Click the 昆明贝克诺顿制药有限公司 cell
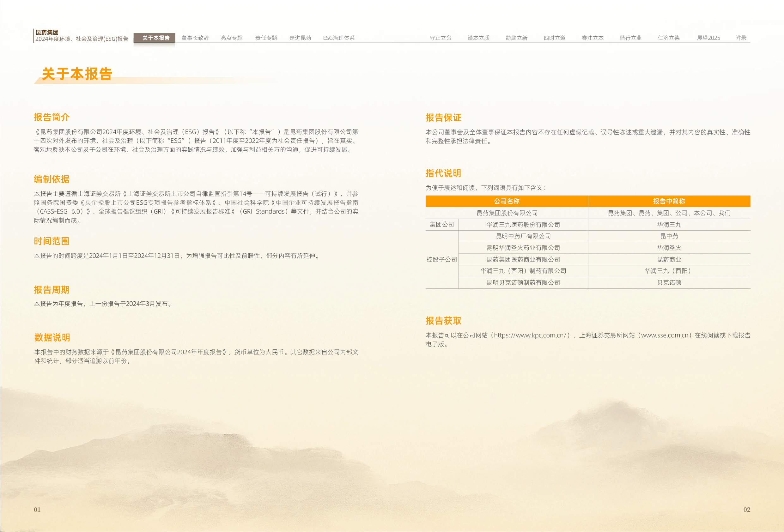 click(523, 283)
